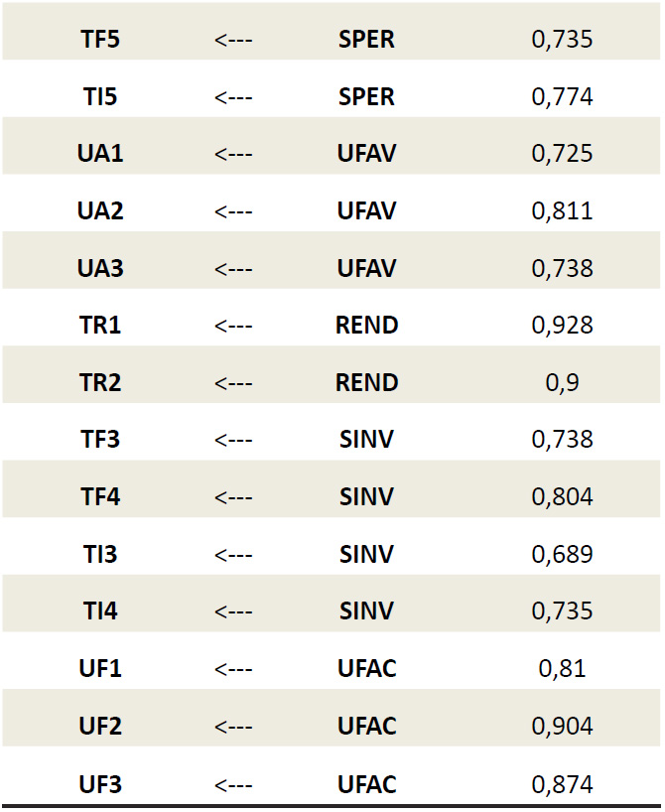Screen dimensions: 665x812
Task: Click the arrow in the TF4 row
Action: tap(233, 497)
